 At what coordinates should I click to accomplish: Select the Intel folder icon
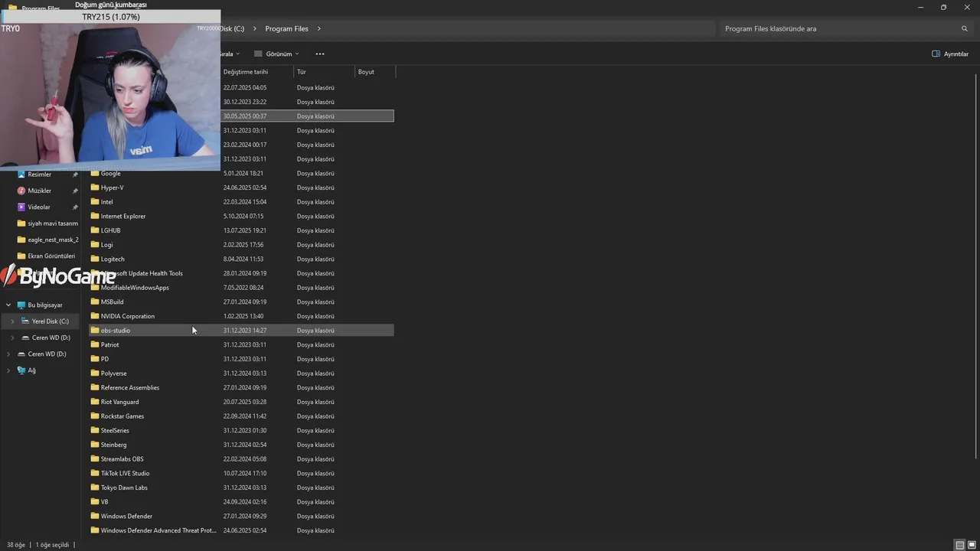(95, 202)
